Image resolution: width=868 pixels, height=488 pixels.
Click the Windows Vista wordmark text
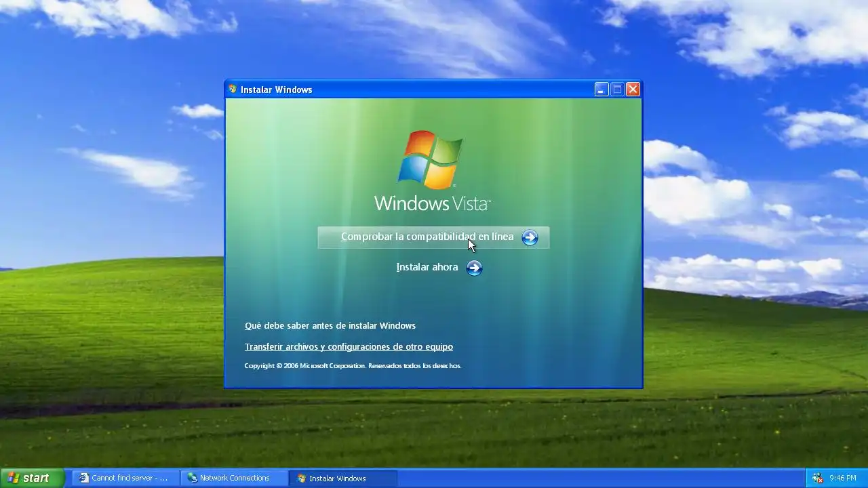click(432, 203)
